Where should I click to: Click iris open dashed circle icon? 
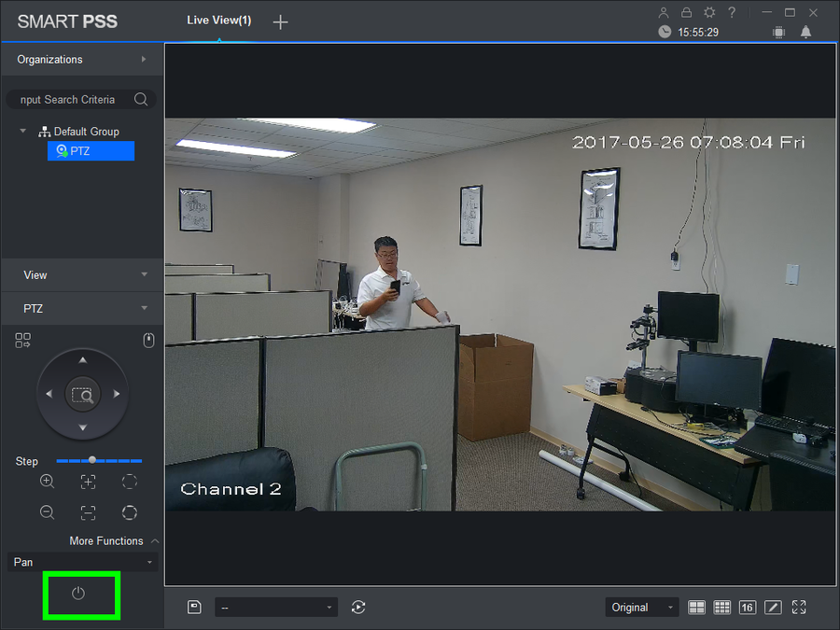click(x=130, y=481)
